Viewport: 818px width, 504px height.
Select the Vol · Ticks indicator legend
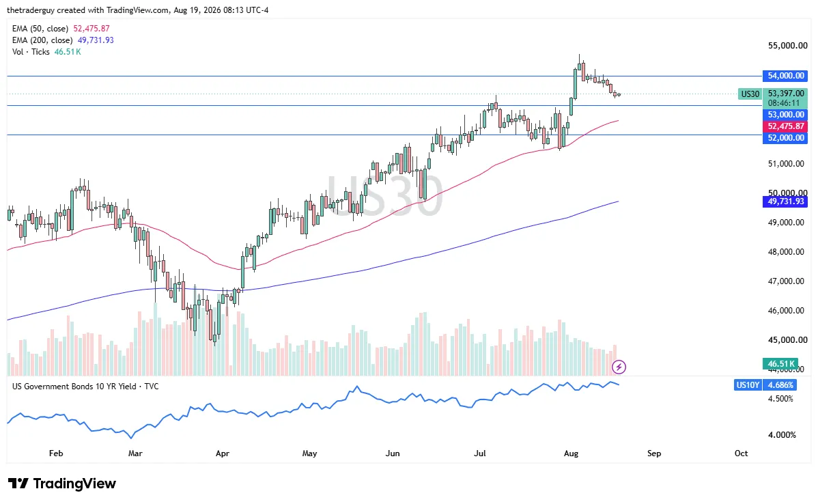click(46, 52)
